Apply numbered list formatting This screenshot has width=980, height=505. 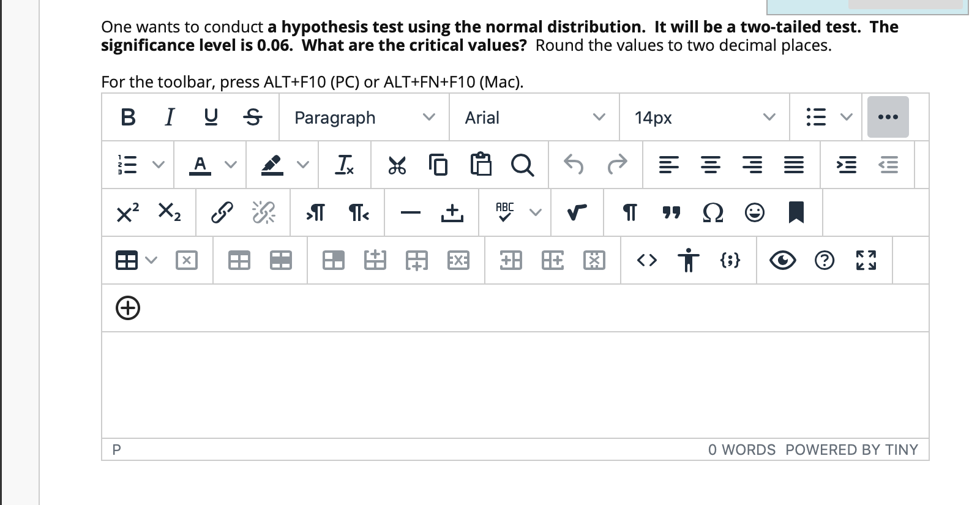(127, 165)
